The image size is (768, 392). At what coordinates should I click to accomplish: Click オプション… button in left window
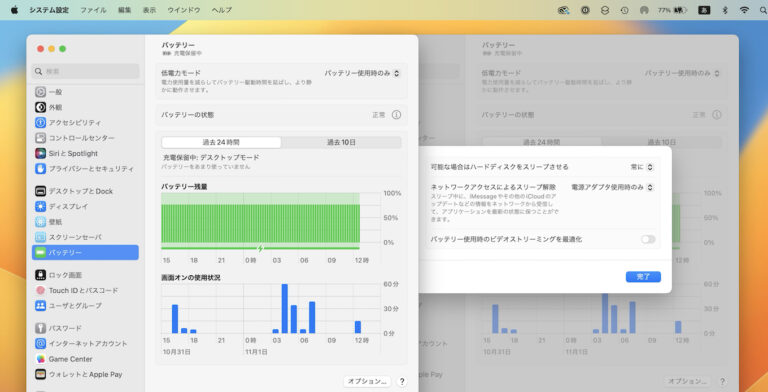pyautogui.click(x=367, y=381)
